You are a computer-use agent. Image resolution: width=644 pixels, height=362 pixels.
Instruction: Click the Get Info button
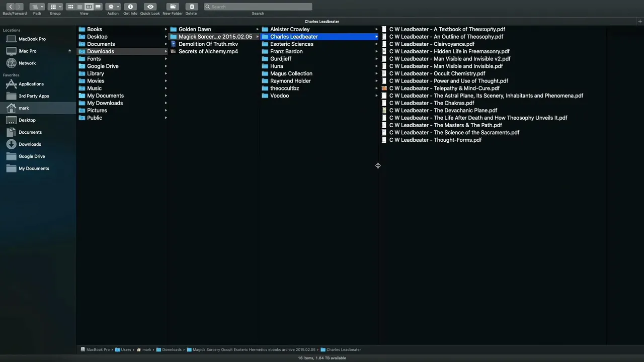(130, 7)
